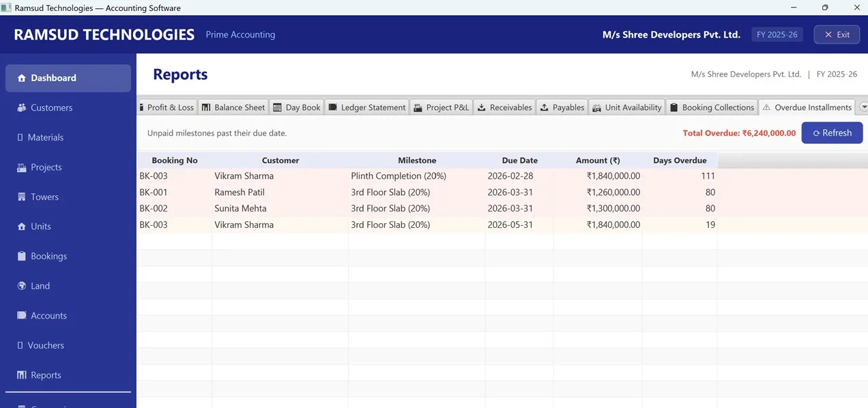Sort by the Days Overdue column header
Screen dimensions: 868x408
point(680,160)
